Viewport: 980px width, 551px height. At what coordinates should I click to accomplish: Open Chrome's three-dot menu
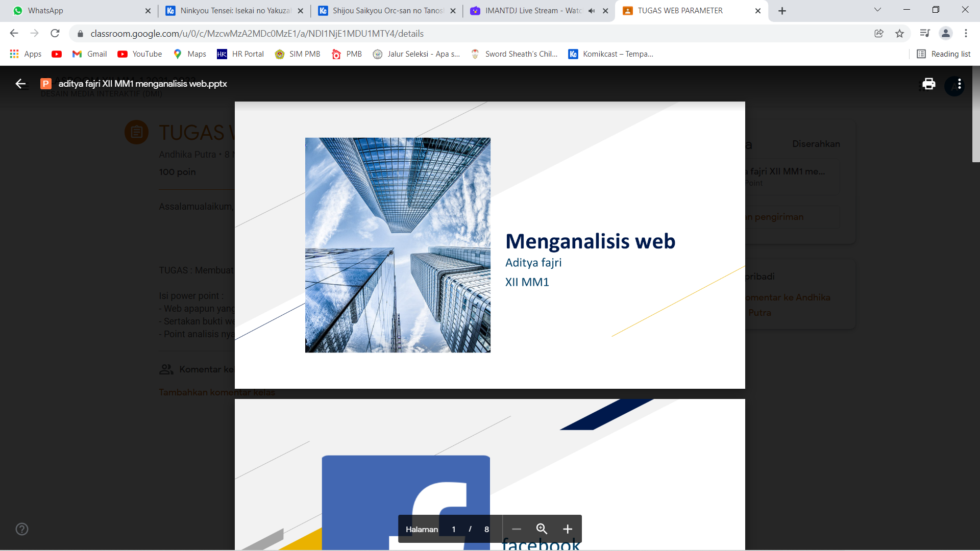point(966,34)
